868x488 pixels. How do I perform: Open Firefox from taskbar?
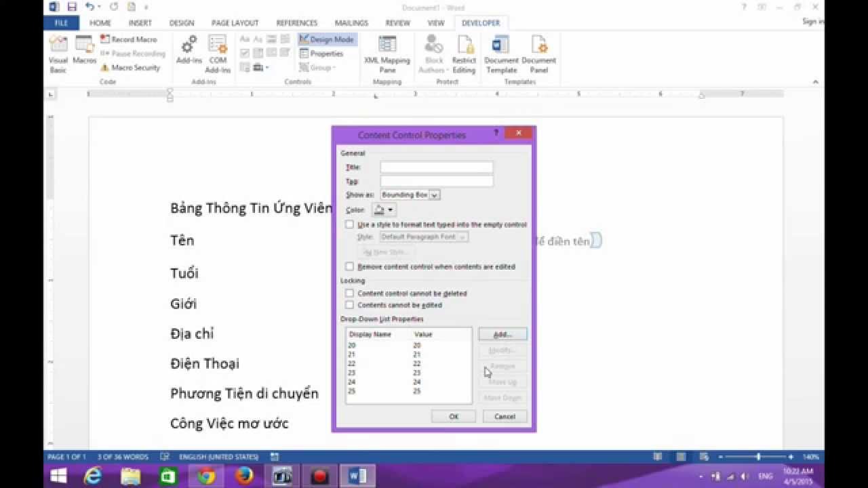pos(244,476)
